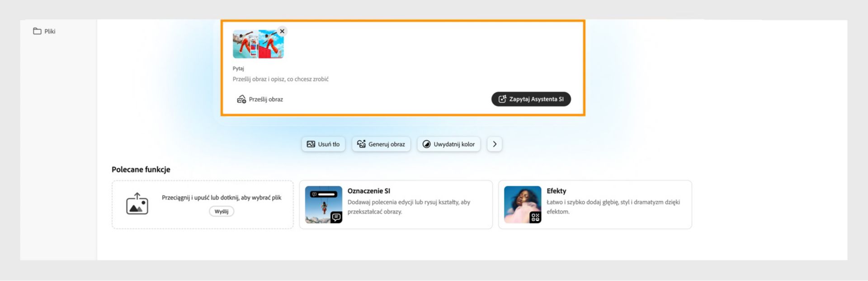Click the image upload icon in the drop zone
Image resolution: width=868 pixels, height=281 pixels.
click(x=137, y=204)
